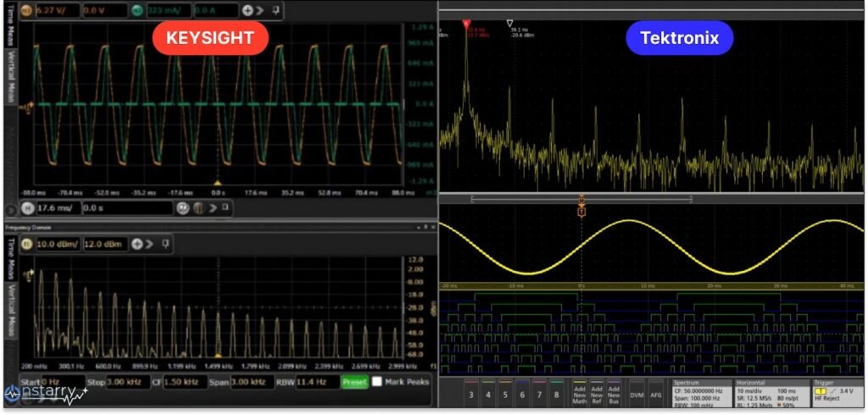Select the RBW 11.4 Hz field
The height and width of the screenshot is (415, 868).
click(x=317, y=382)
